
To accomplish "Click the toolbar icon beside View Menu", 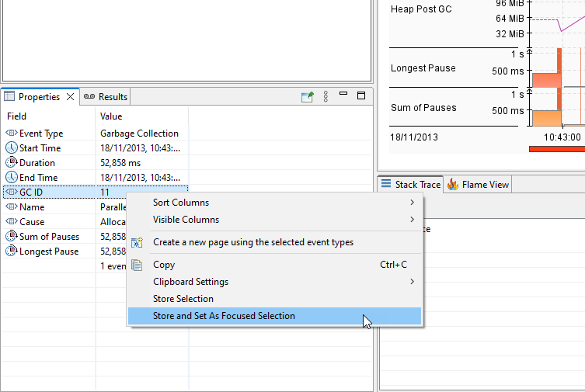I will [308, 97].
